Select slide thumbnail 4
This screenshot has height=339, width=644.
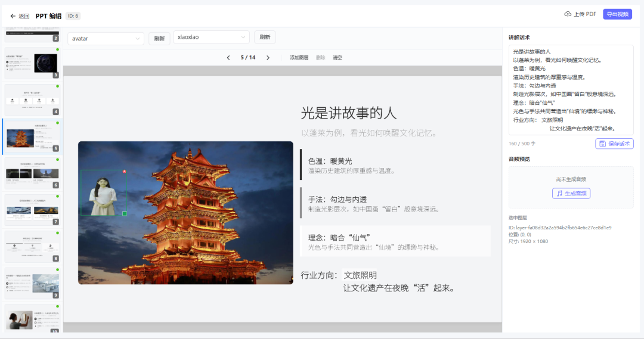[x=32, y=99]
